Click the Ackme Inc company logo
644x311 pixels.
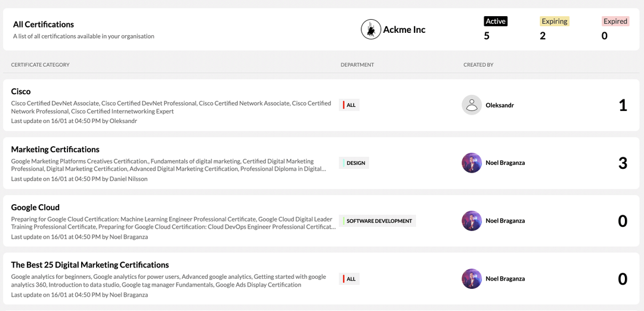click(371, 29)
